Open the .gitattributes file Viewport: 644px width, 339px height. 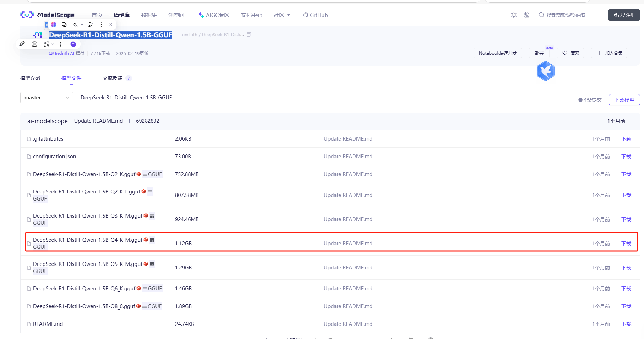(48, 139)
